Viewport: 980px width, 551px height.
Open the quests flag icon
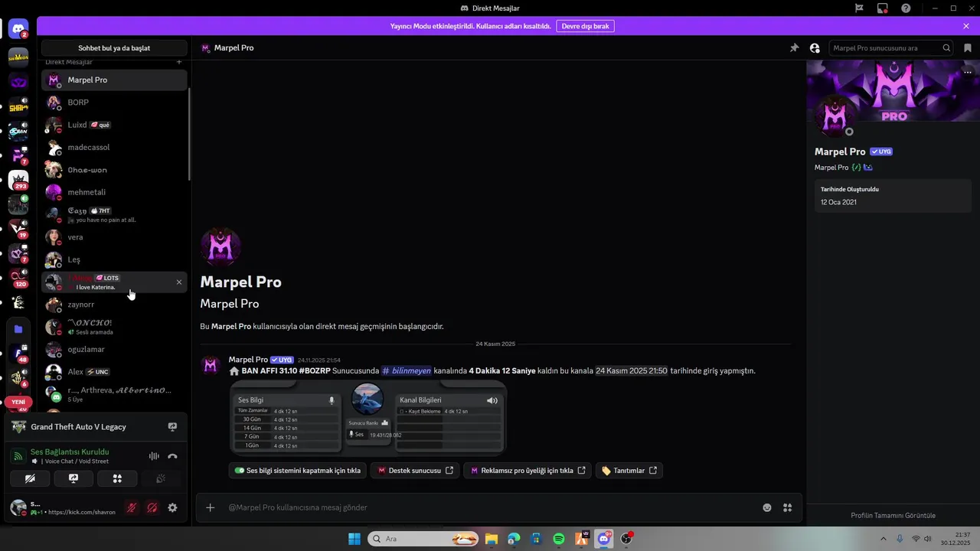coord(859,8)
